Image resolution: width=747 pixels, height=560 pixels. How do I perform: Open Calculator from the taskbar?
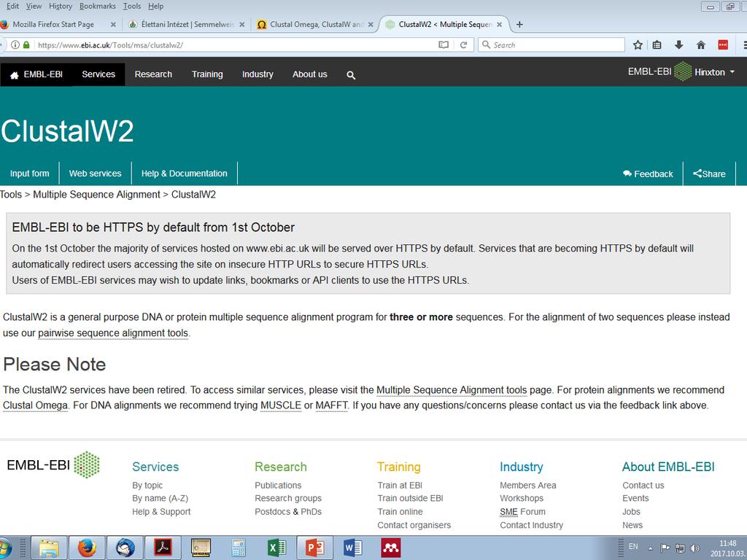(239, 548)
